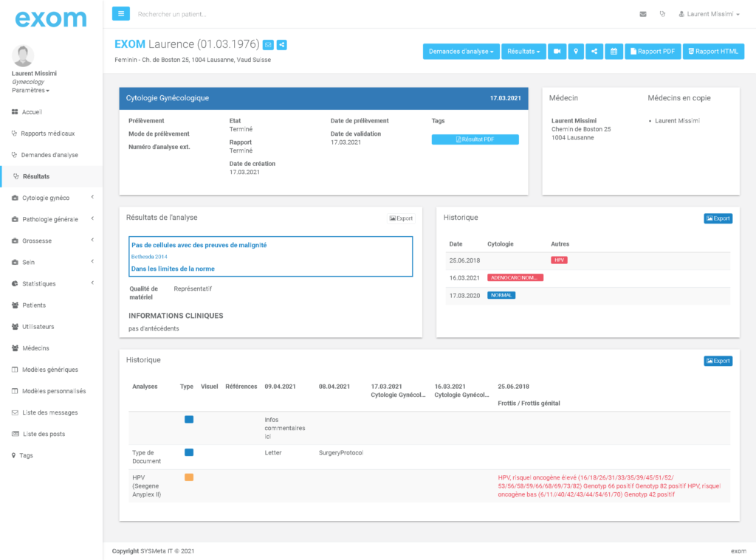
Task: Click the orange HPV type color square
Action: pyautogui.click(x=189, y=477)
